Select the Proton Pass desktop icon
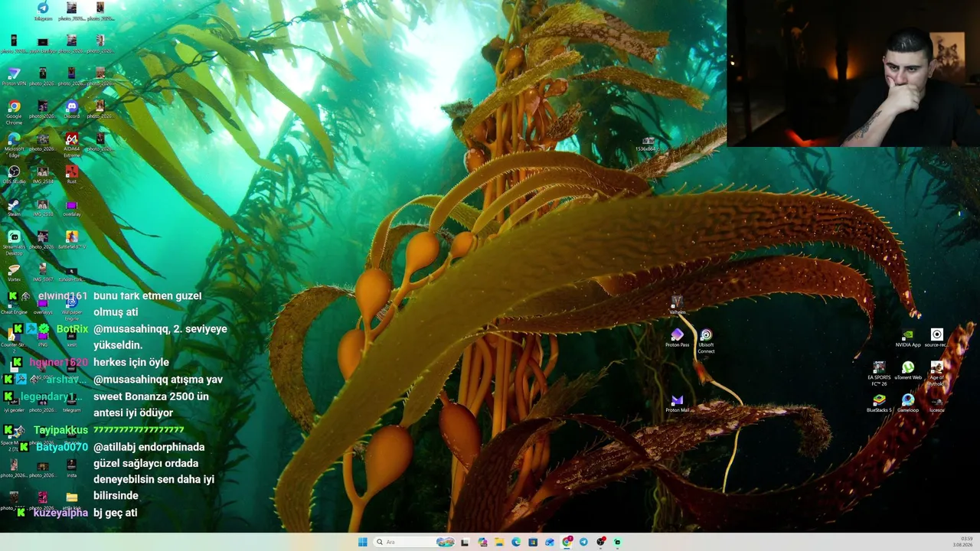Image resolution: width=980 pixels, height=551 pixels. (677, 338)
